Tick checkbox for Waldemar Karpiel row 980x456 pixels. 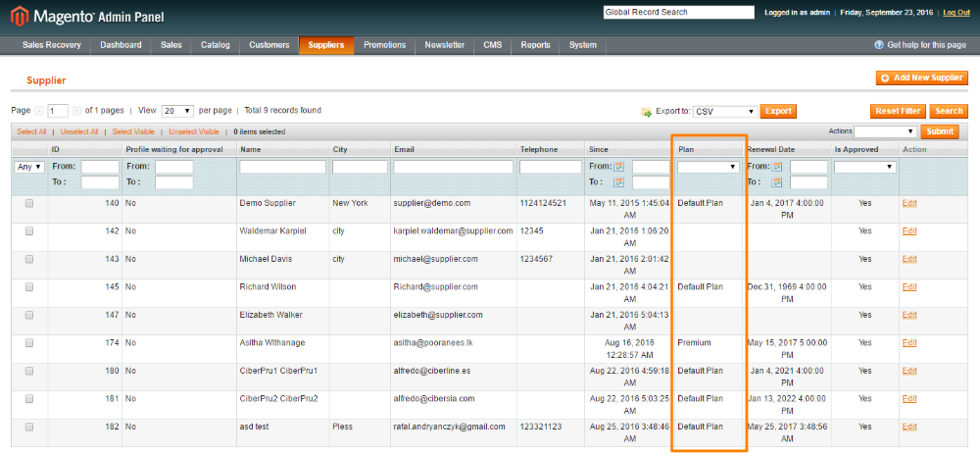(x=28, y=230)
